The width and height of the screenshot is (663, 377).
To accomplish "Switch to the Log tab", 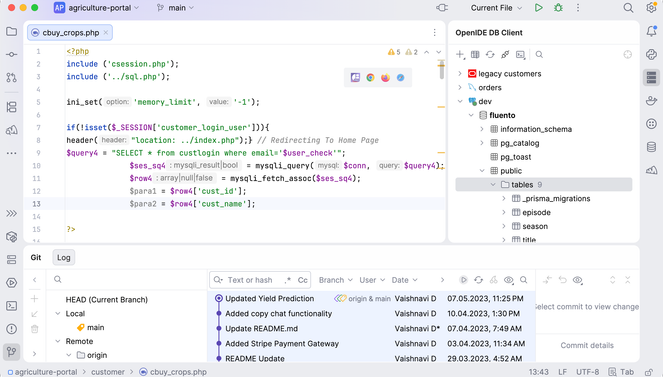I will pos(63,257).
